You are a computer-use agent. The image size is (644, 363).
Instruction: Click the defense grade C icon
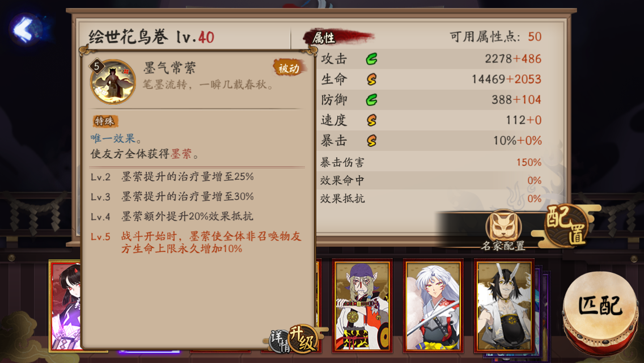[x=371, y=99]
